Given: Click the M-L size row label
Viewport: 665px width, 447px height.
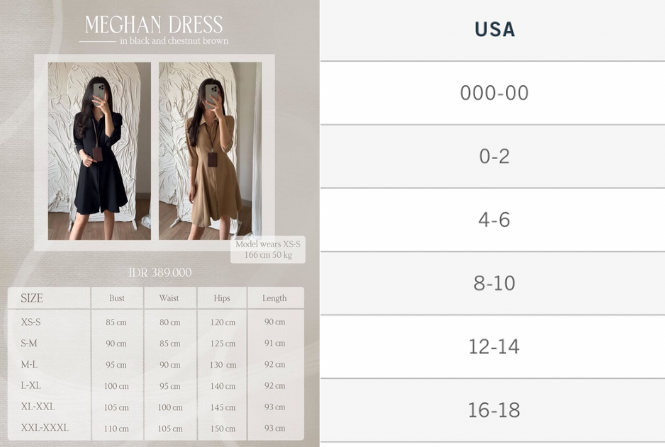Looking at the screenshot, I should point(30,364).
